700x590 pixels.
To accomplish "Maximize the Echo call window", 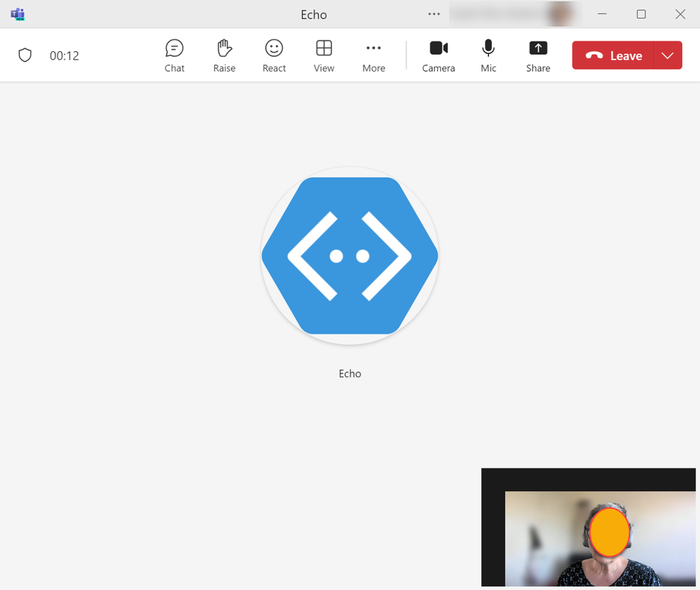I will coord(641,14).
